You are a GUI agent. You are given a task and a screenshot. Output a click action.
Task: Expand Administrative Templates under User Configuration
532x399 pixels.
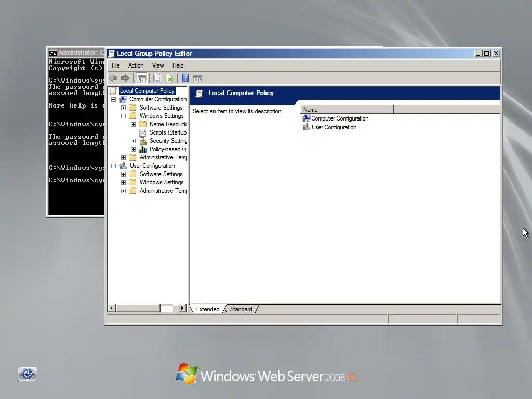click(124, 191)
